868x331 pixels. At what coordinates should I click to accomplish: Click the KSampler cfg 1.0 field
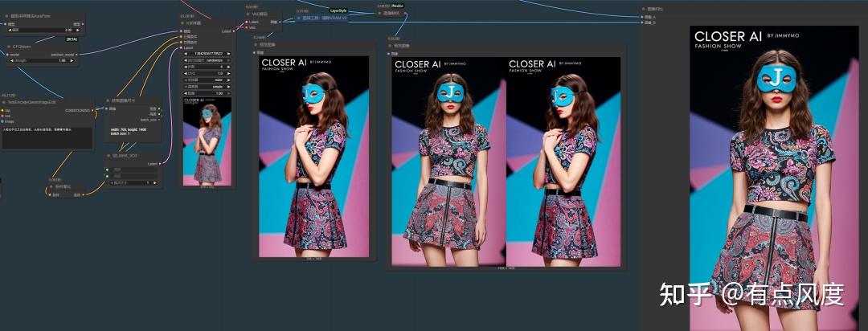coord(207,74)
